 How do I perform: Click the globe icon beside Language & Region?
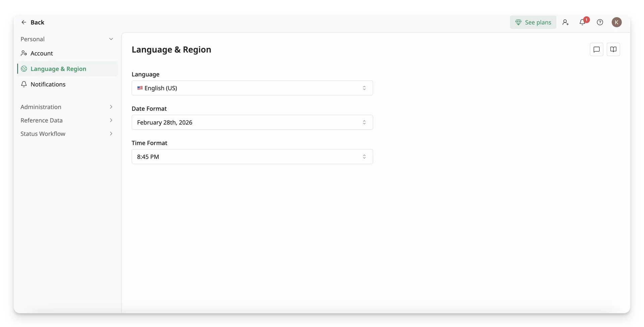(x=24, y=69)
